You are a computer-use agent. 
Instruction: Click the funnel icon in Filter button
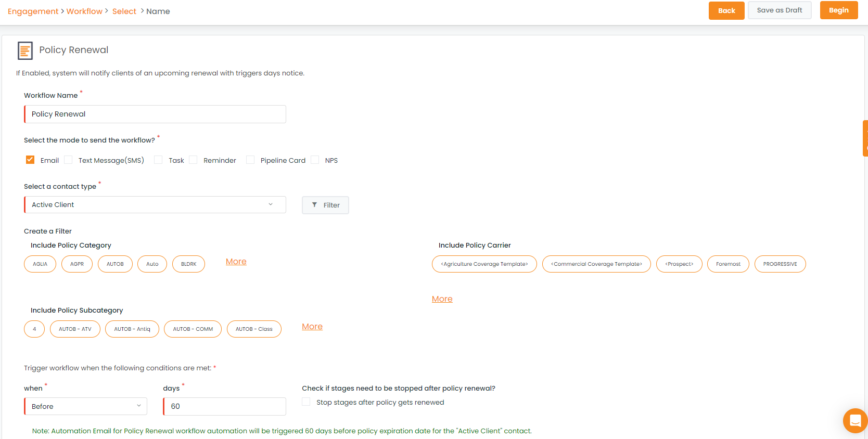click(314, 205)
